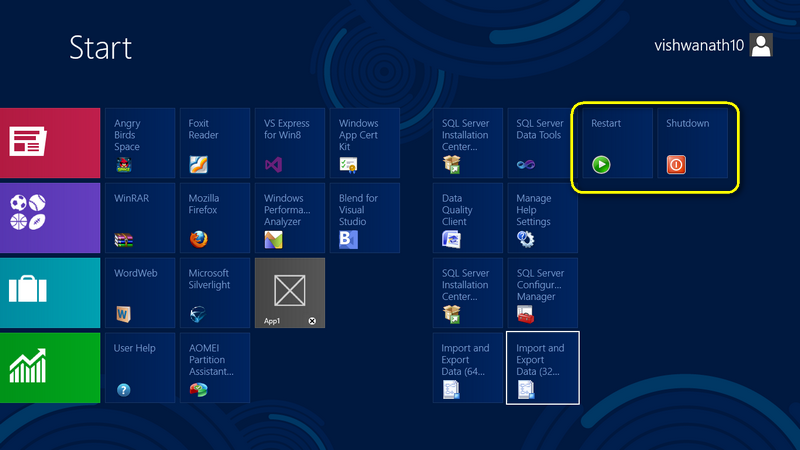
Task: Click the green Restart play icon
Action: coord(601,164)
